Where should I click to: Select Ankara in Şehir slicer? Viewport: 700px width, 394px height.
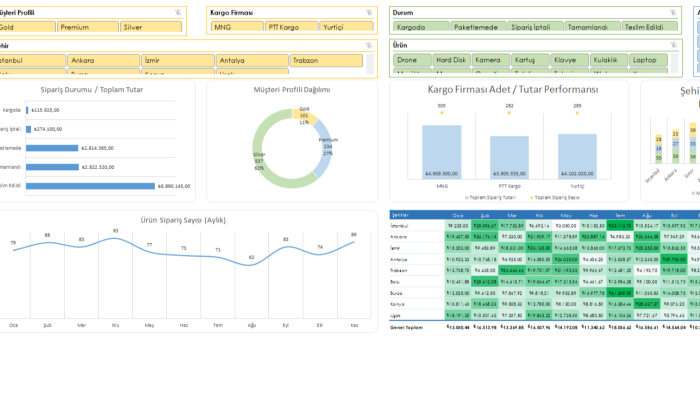pyautogui.click(x=104, y=60)
